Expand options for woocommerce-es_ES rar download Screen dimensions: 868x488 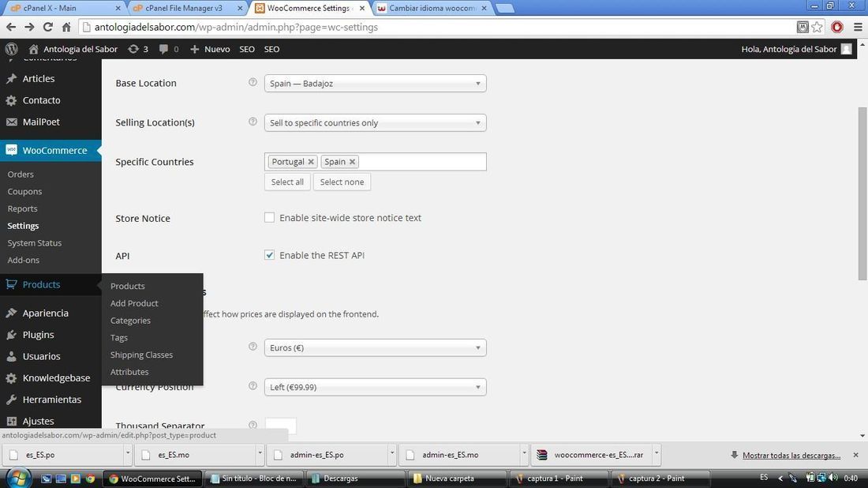(x=657, y=454)
